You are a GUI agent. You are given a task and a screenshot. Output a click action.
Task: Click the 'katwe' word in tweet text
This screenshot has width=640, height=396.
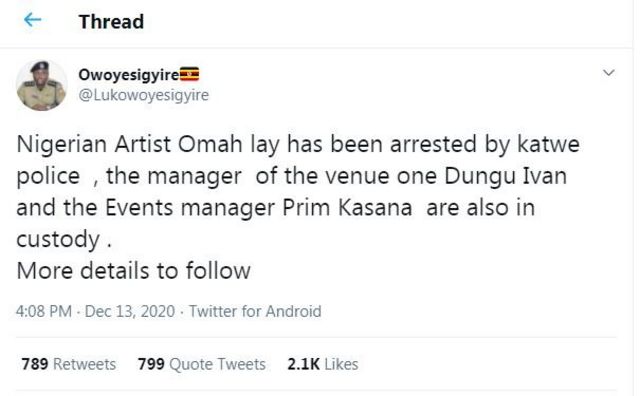click(549, 144)
